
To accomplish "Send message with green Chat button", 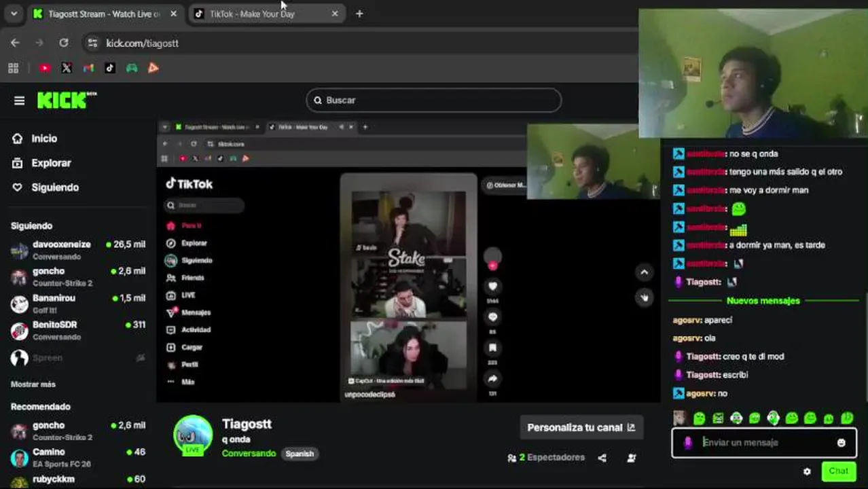I will 838,471.
